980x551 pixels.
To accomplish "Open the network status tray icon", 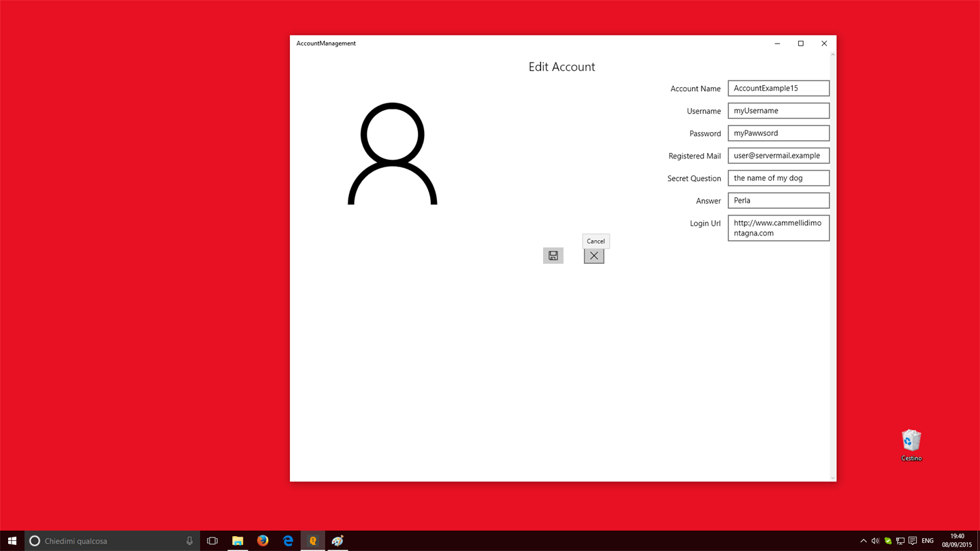I will 900,541.
